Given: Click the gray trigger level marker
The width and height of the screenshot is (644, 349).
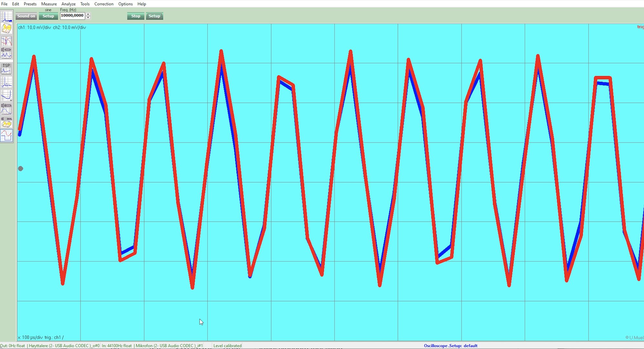Looking at the screenshot, I should click(x=21, y=169).
